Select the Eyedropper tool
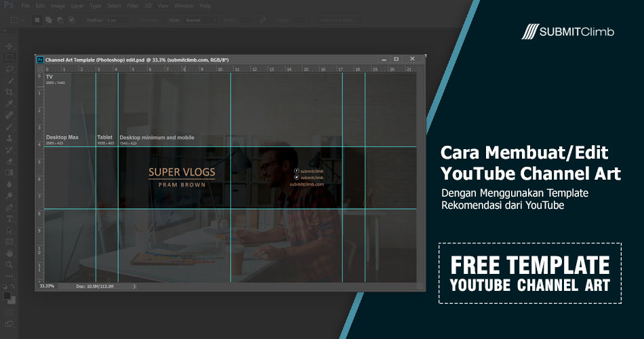644x339 pixels. point(9,104)
